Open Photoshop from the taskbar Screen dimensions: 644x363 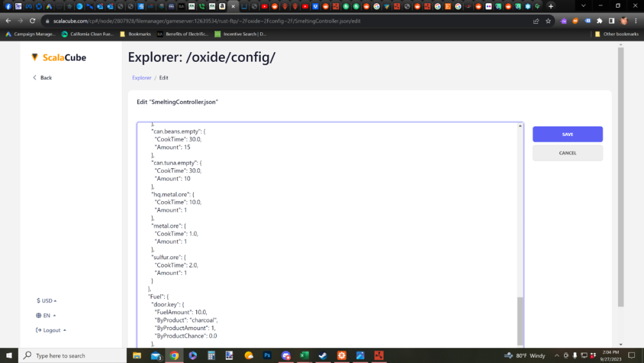[267, 355]
